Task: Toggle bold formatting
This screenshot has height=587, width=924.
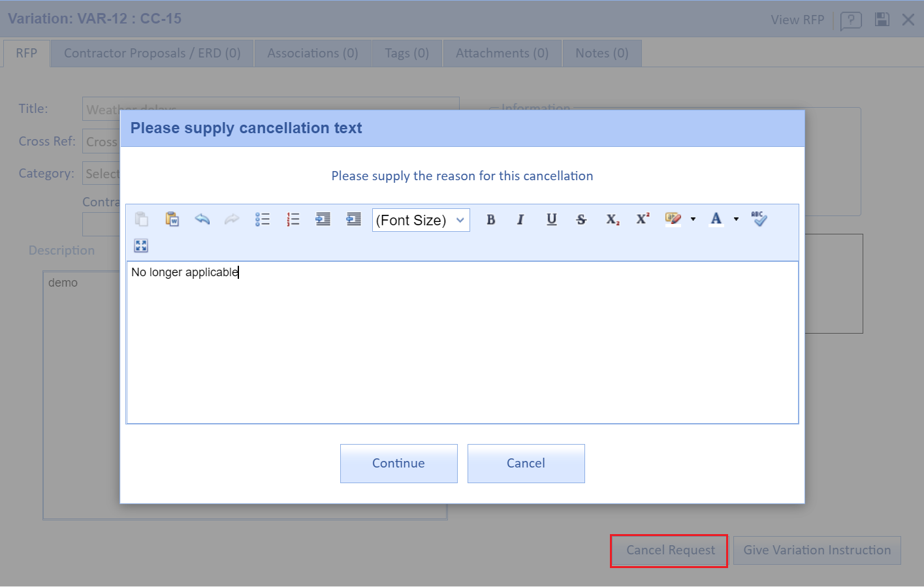Action: tap(491, 220)
